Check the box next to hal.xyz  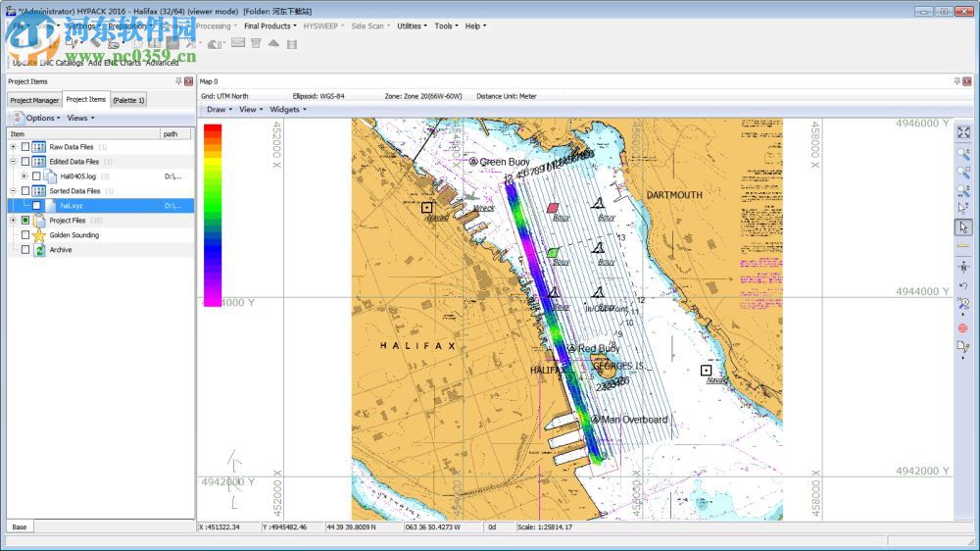coord(36,206)
